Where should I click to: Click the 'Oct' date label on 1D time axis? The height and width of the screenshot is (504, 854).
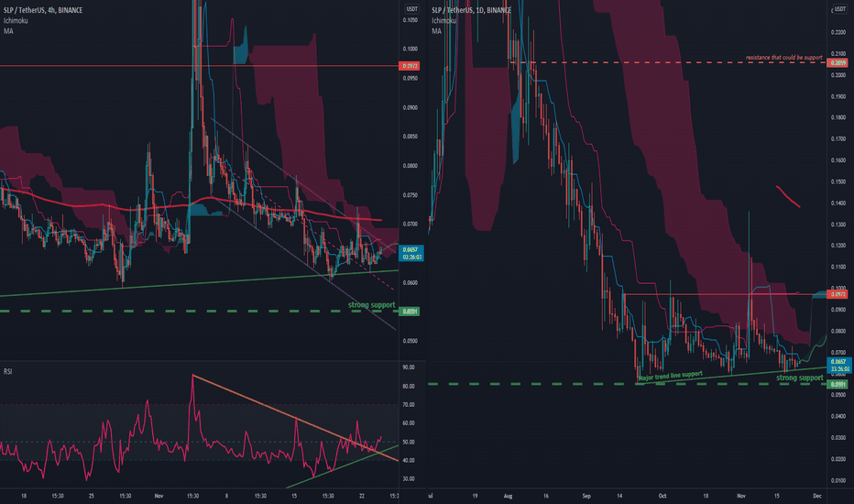662,496
